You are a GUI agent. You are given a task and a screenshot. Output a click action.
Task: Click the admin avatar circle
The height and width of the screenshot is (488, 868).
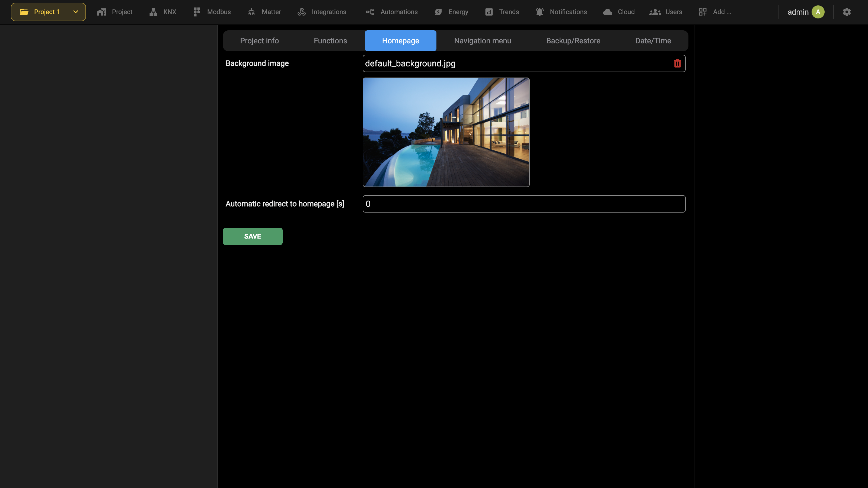point(818,12)
